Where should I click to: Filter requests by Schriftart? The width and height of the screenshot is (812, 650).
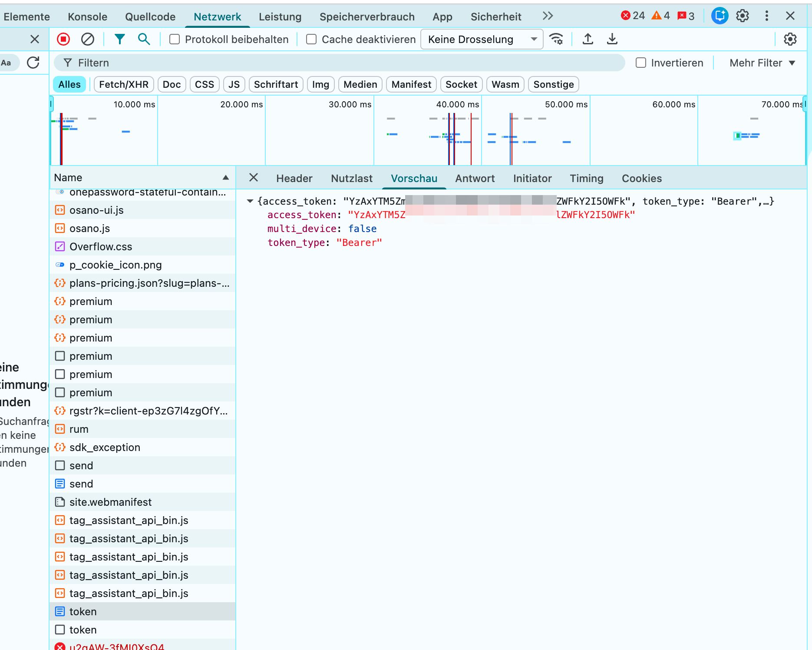(x=276, y=84)
